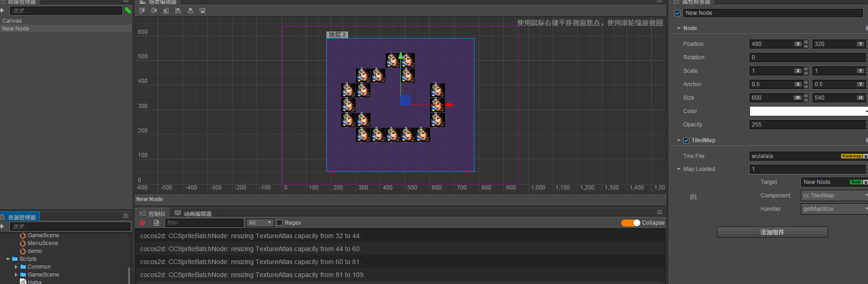Click the align vertical center icon
The width and height of the screenshot is (868, 284).
pos(154,11)
